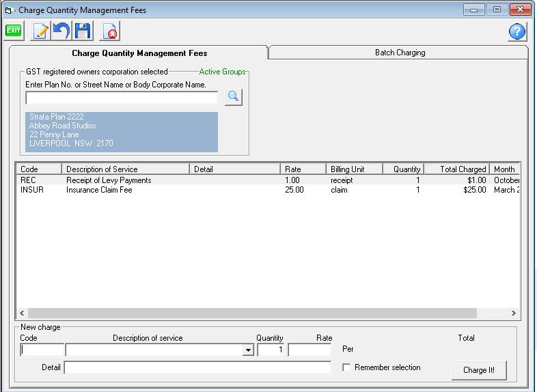Click the Month column header

click(505, 169)
